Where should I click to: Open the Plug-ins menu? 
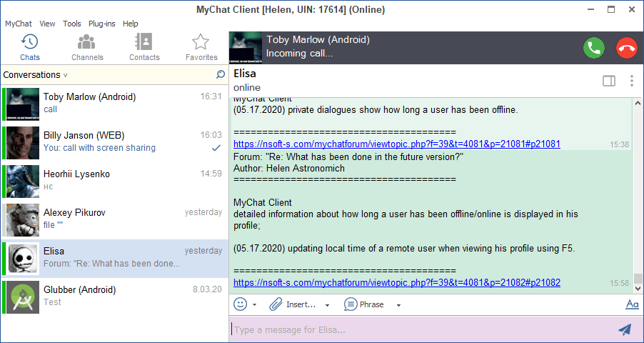(x=102, y=24)
